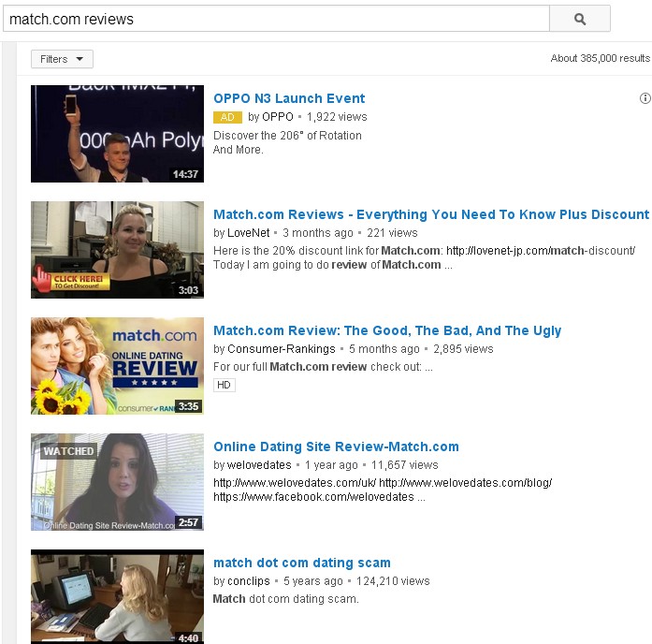Viewport: 652px width, 644px height.
Task: Click the '221 views' text
Action: coord(392,232)
